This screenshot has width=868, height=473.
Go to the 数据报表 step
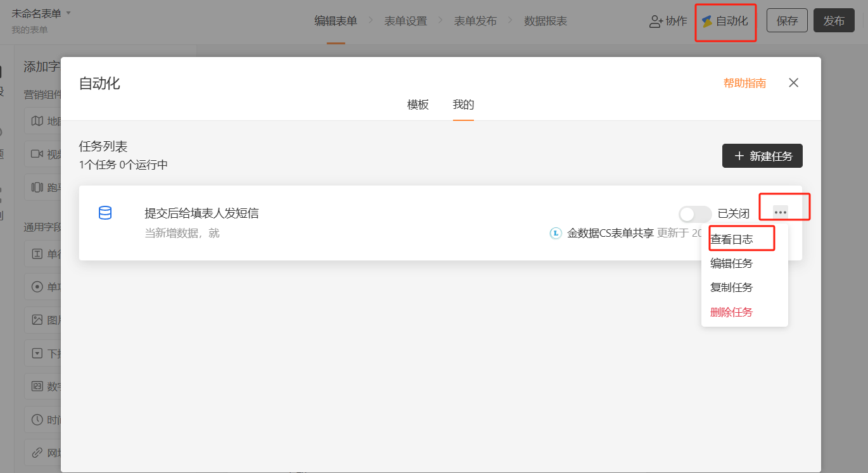coord(546,21)
